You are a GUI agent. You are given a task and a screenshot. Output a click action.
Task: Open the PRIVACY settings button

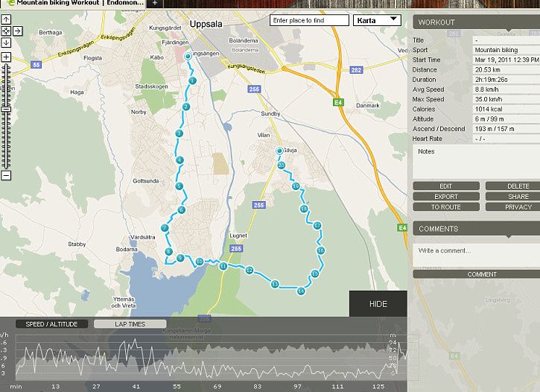coord(512,206)
